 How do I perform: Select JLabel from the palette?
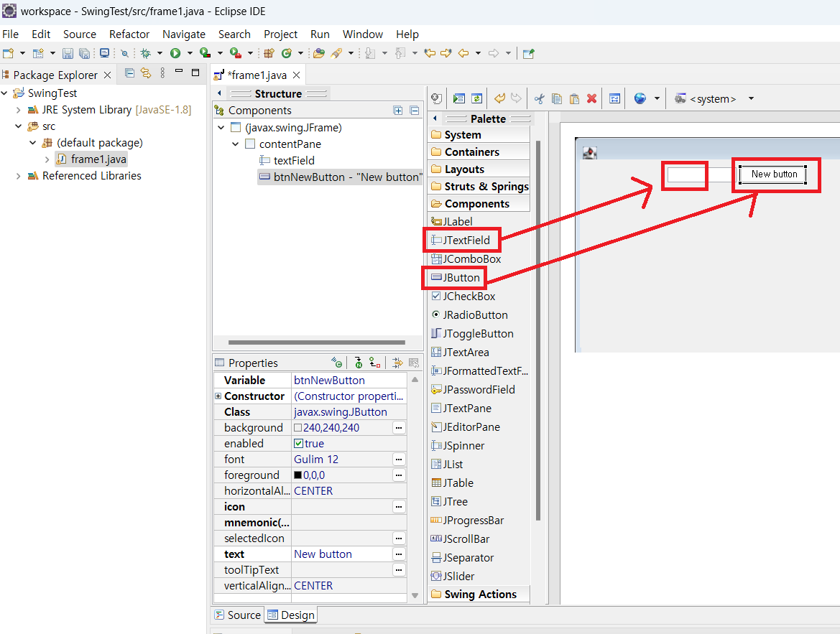point(452,222)
